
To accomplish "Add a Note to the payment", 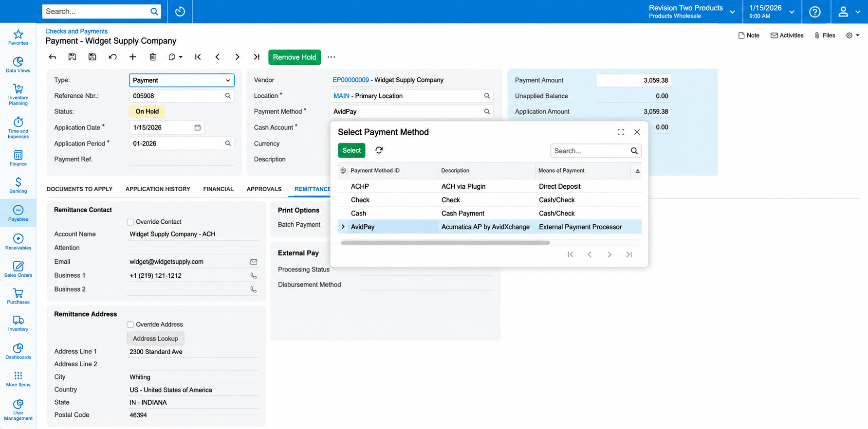I will [749, 36].
